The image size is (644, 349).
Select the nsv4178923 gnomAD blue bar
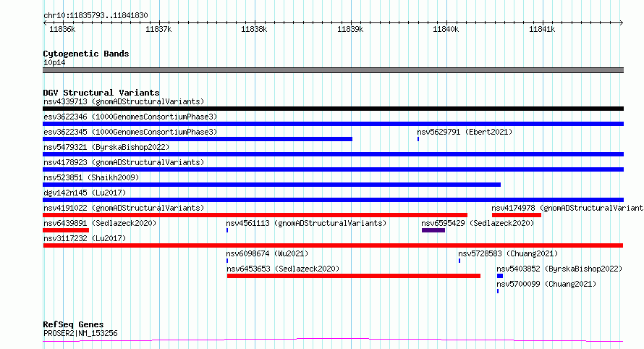(333, 169)
